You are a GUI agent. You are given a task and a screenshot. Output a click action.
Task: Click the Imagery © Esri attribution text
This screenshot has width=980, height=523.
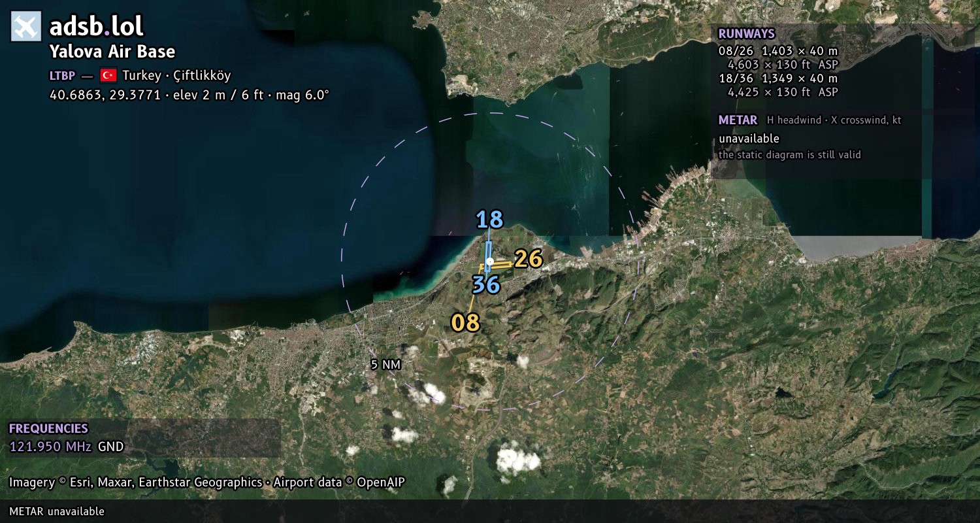coord(207,482)
